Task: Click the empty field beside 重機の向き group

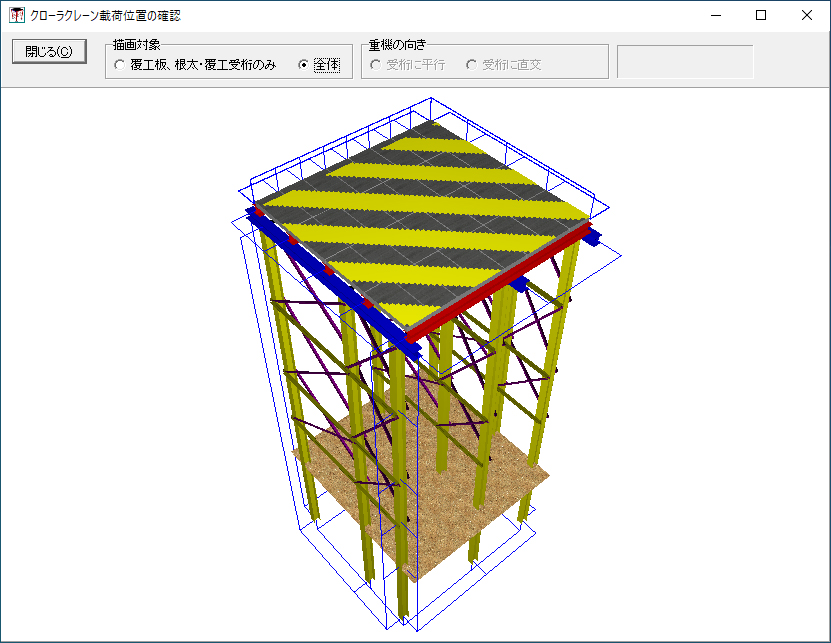Action: pyautogui.click(x=685, y=61)
